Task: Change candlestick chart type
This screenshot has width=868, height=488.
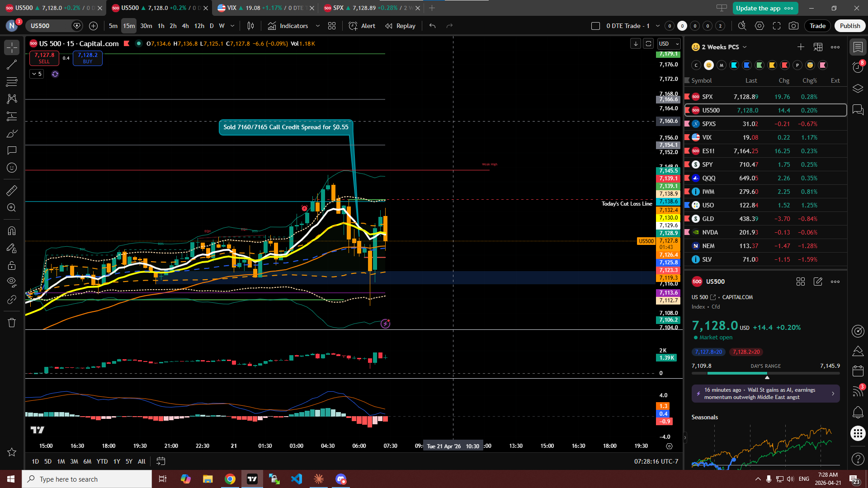Action: click(x=250, y=26)
